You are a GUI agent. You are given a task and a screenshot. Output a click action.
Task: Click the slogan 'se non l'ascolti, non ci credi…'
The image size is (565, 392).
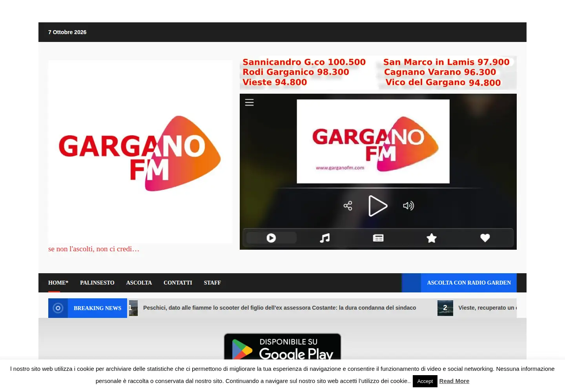coord(94,249)
